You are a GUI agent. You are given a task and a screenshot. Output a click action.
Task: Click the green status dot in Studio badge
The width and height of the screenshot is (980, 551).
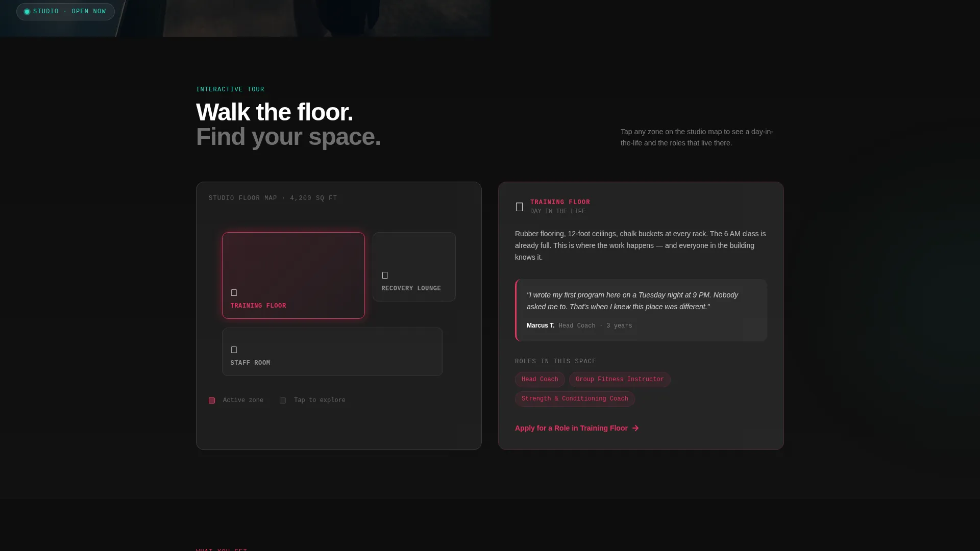27,12
